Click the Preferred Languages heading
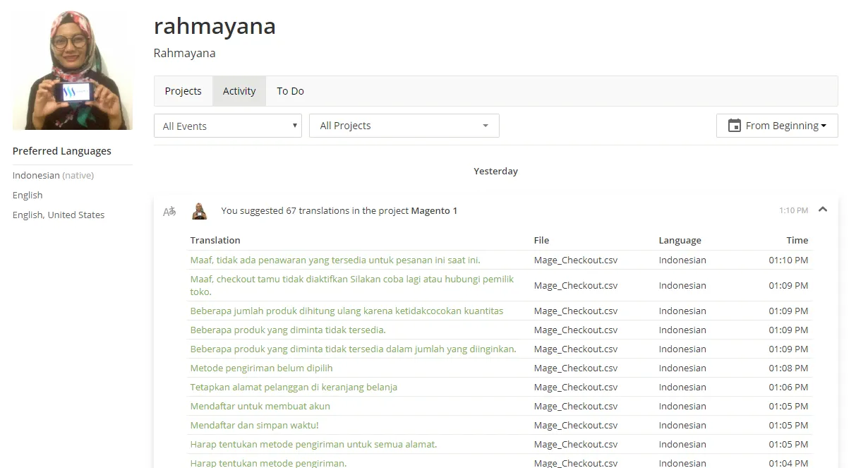868x468 pixels. click(x=62, y=151)
